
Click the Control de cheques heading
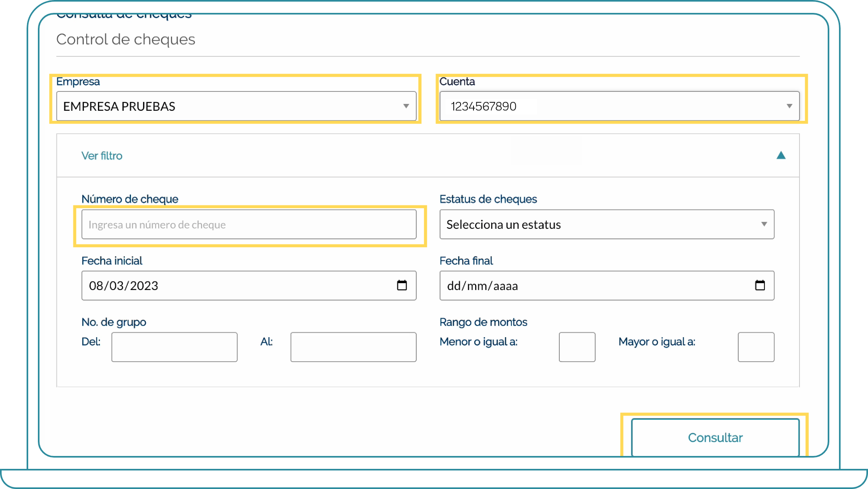[x=126, y=39]
